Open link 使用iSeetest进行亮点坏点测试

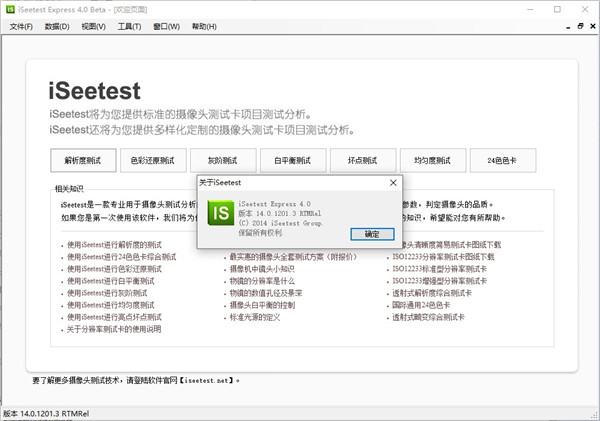(114, 317)
